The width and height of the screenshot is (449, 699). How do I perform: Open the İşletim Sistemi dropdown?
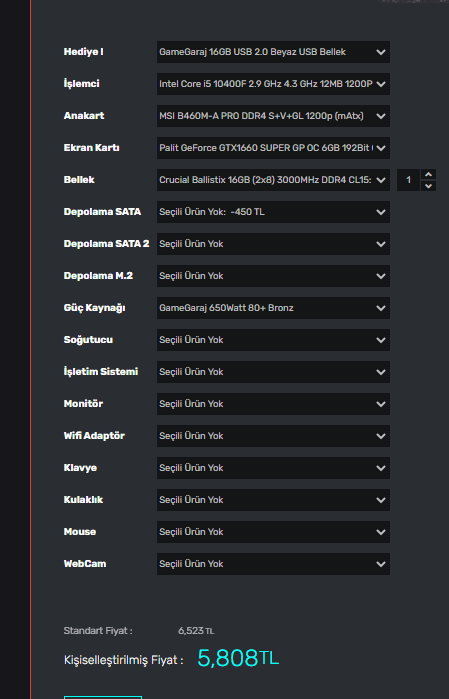(x=273, y=372)
